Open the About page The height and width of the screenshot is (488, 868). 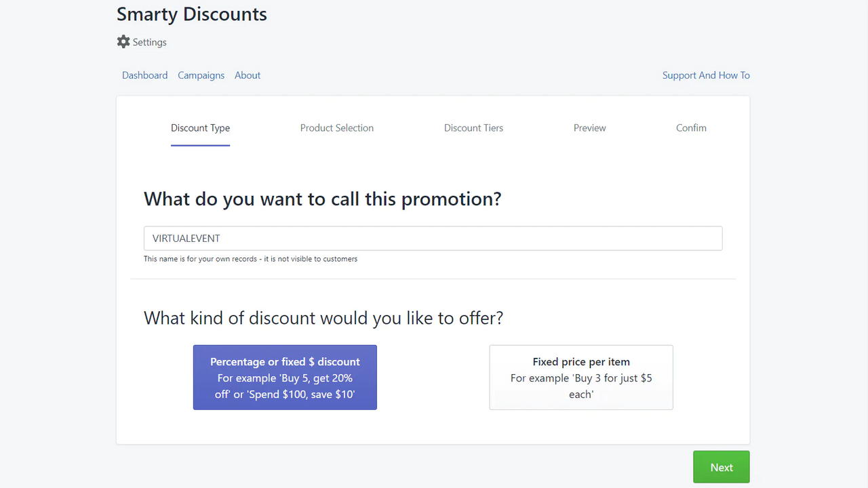(x=247, y=75)
